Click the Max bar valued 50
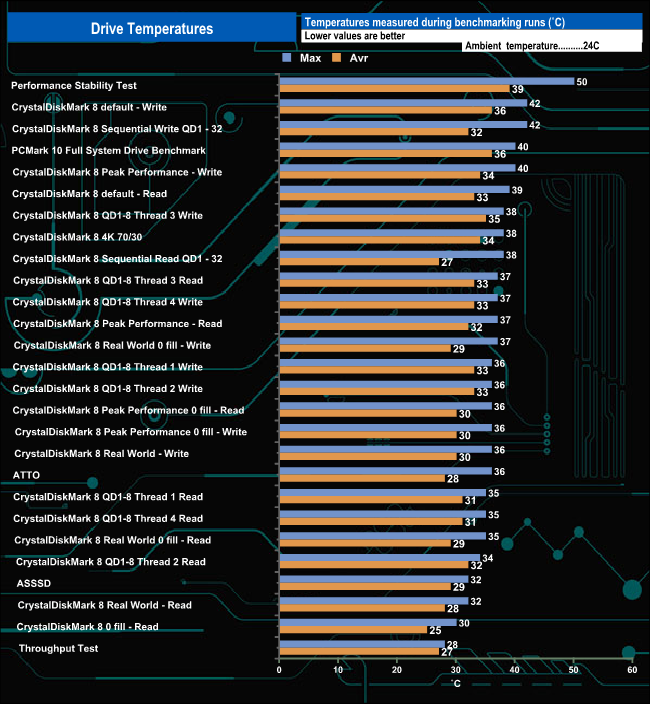This screenshot has width=650, height=704. click(x=426, y=81)
